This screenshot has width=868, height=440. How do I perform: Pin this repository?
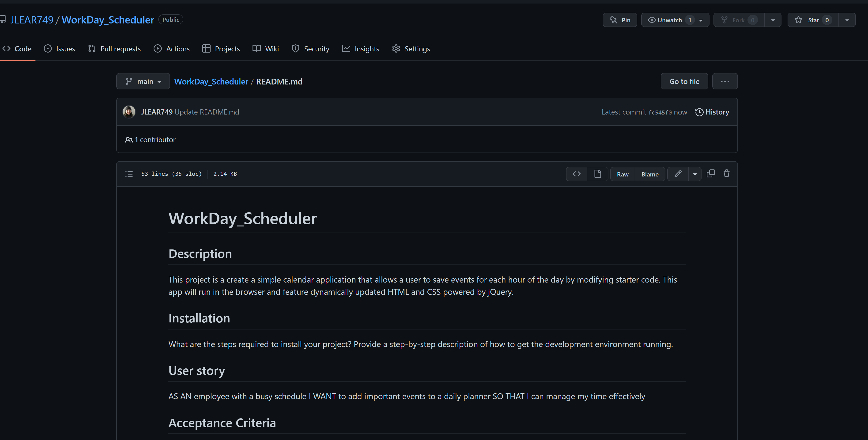click(x=620, y=19)
